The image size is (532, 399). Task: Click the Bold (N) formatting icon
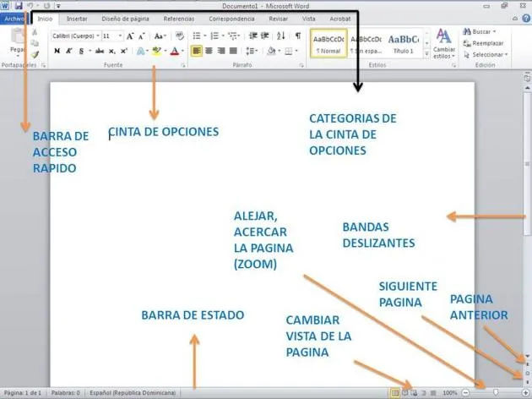57,51
